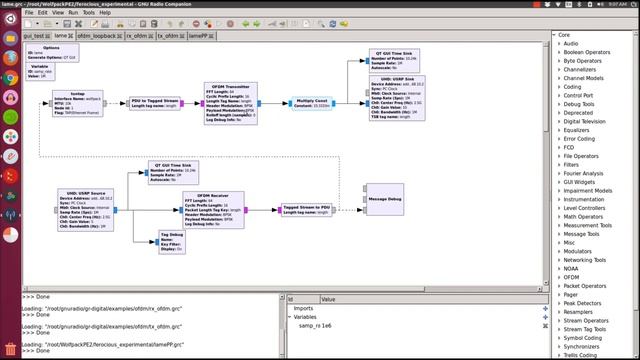Click the left green arrow toolbar icon
The image size is (640, 360).
246,24
